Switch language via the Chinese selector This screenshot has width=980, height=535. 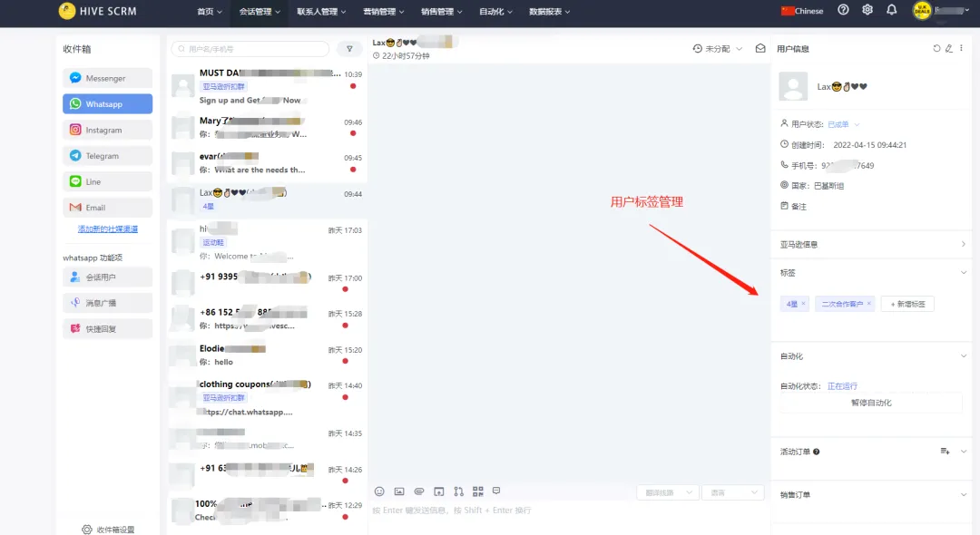tap(802, 11)
